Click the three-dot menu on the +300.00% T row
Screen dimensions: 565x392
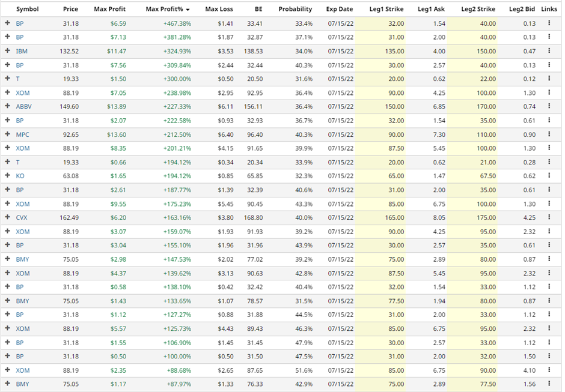(x=549, y=79)
